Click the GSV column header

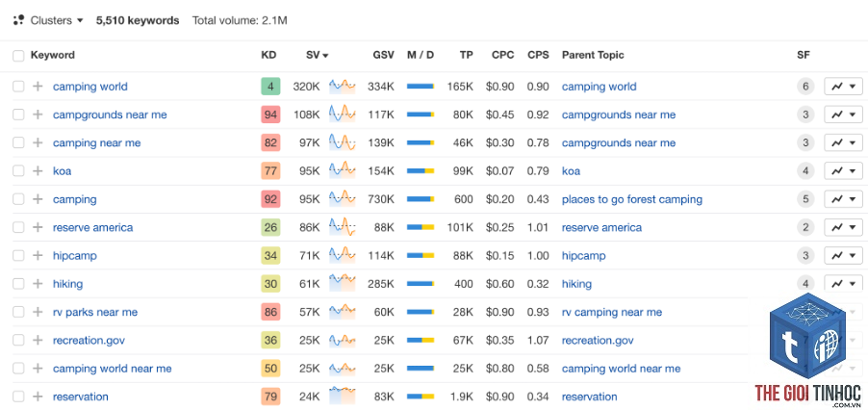384,55
